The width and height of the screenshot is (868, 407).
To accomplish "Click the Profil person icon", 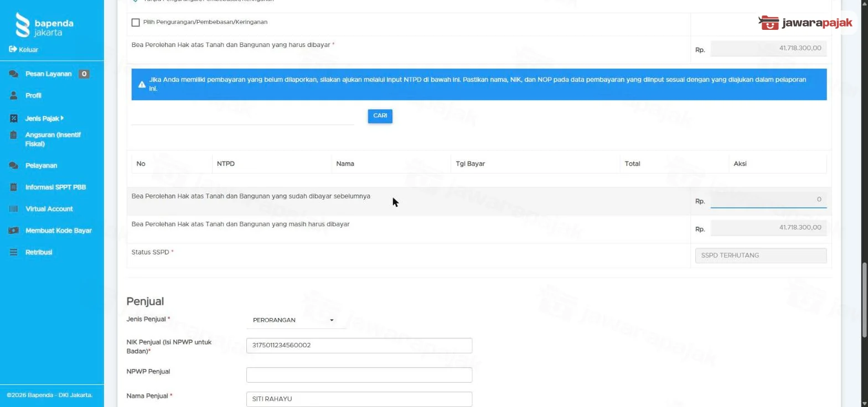I will click(x=14, y=96).
